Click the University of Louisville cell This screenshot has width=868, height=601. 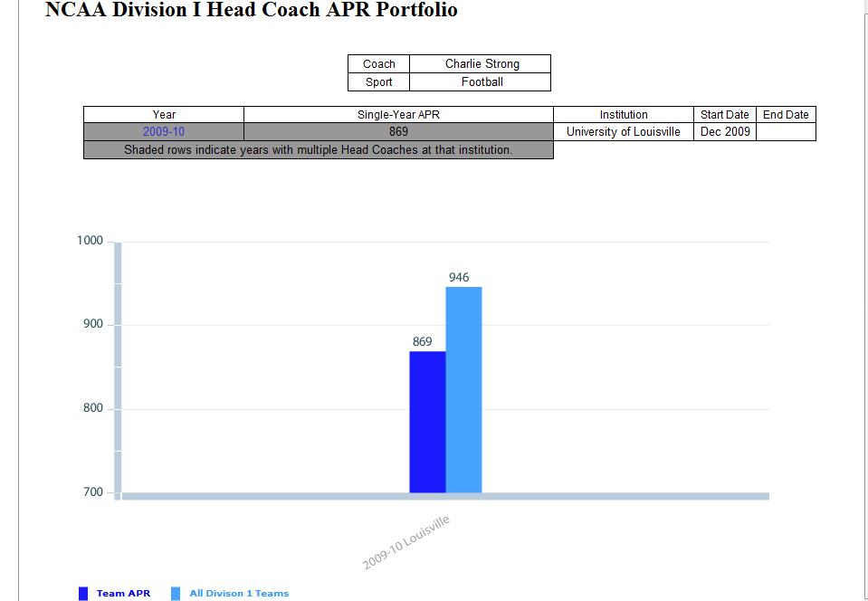point(623,132)
